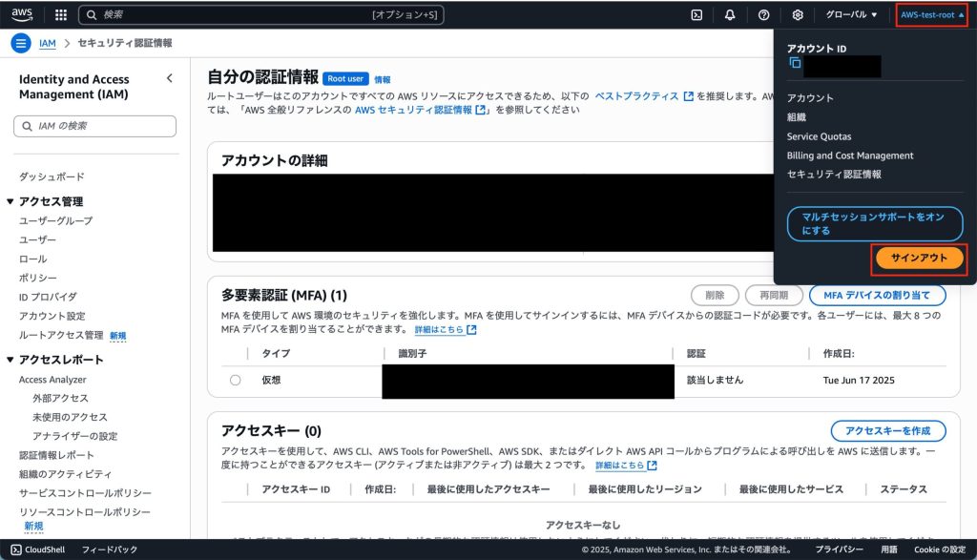The width and height of the screenshot is (977, 560).
Task: Open ID プロバイダ in sidebar
Action: [x=48, y=297]
